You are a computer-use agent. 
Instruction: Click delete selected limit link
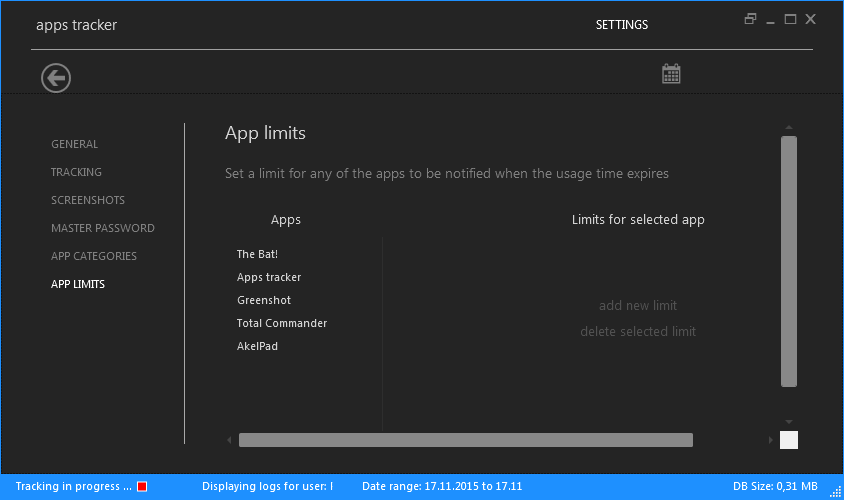pyautogui.click(x=638, y=332)
